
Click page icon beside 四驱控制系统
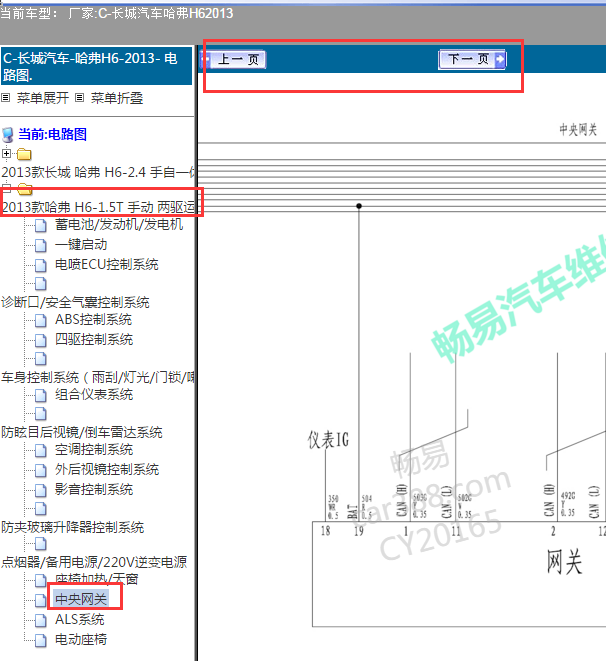40,340
